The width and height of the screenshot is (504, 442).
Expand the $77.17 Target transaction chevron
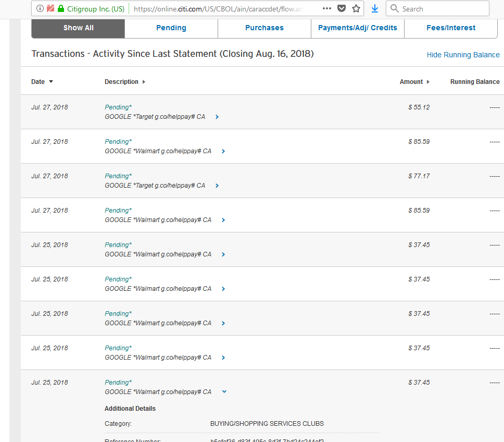coord(217,186)
